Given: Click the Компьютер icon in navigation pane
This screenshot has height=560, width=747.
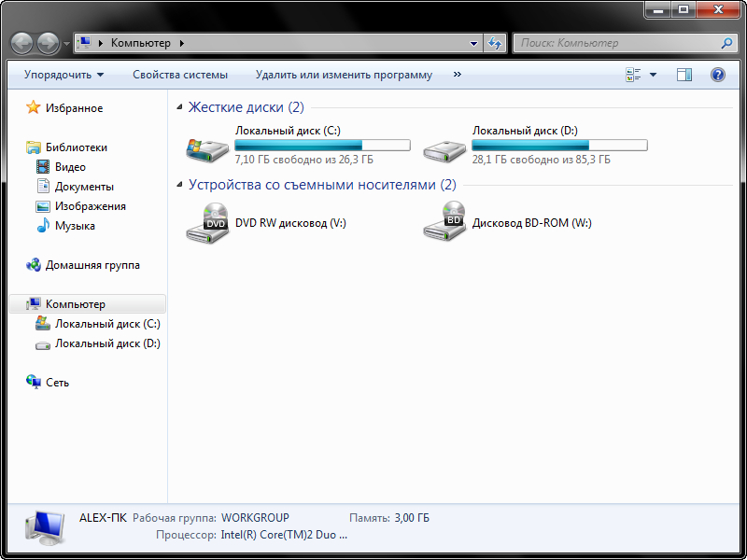Looking at the screenshot, I should [x=34, y=304].
